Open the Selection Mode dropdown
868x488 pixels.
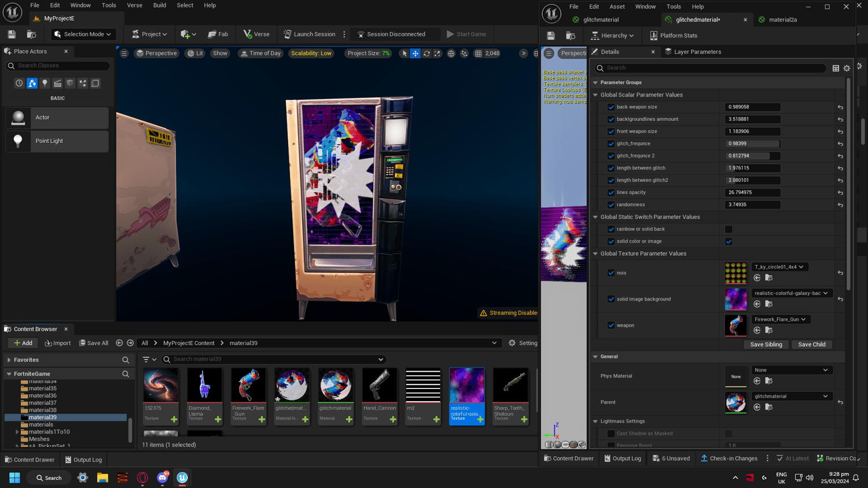(83, 34)
